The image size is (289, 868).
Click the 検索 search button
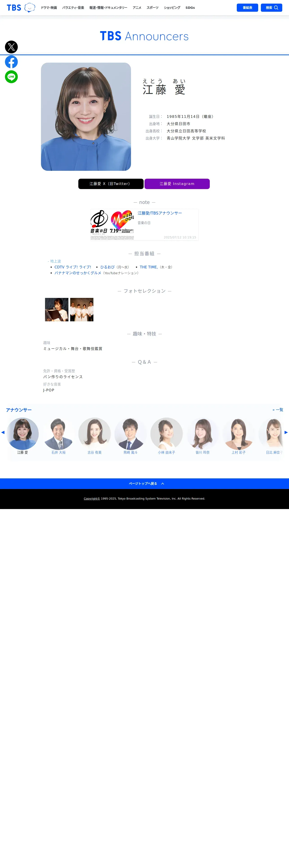[271, 8]
